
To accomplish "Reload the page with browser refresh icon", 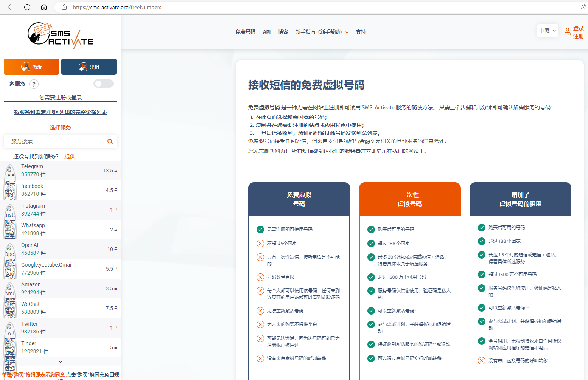I will (27, 7).
